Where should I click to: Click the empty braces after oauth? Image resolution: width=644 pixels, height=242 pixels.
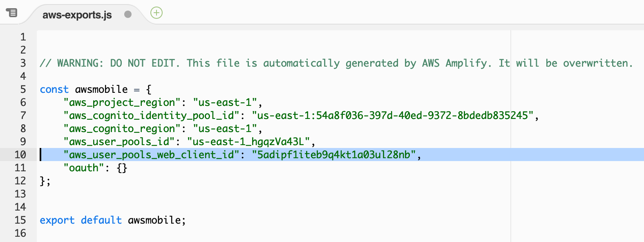[x=122, y=168]
